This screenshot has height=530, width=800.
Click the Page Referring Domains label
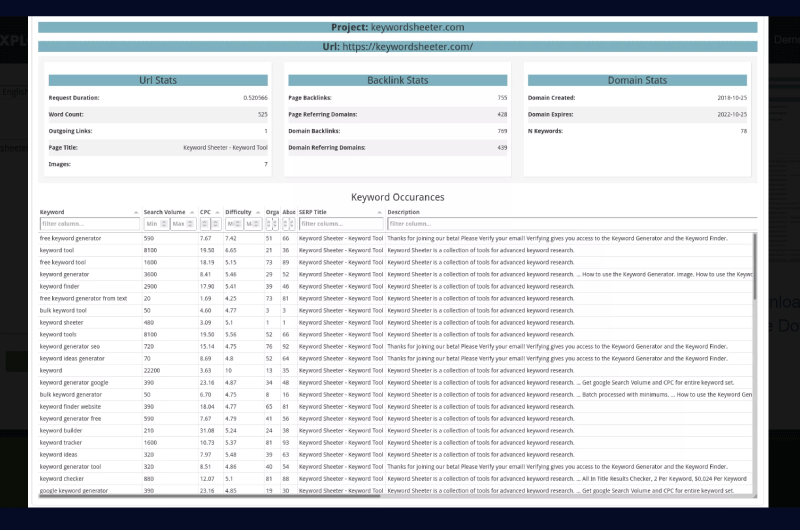pyautogui.click(x=322, y=114)
